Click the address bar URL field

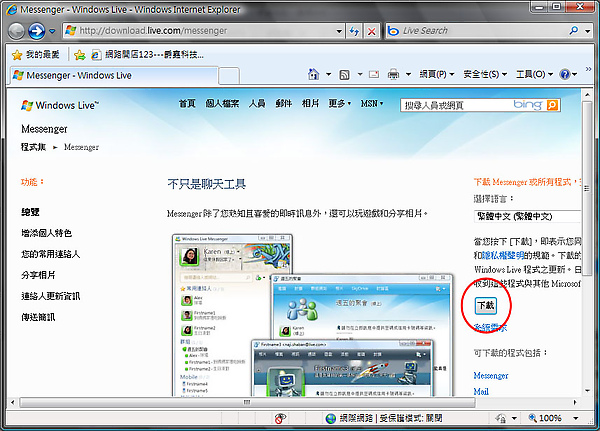coord(199,31)
